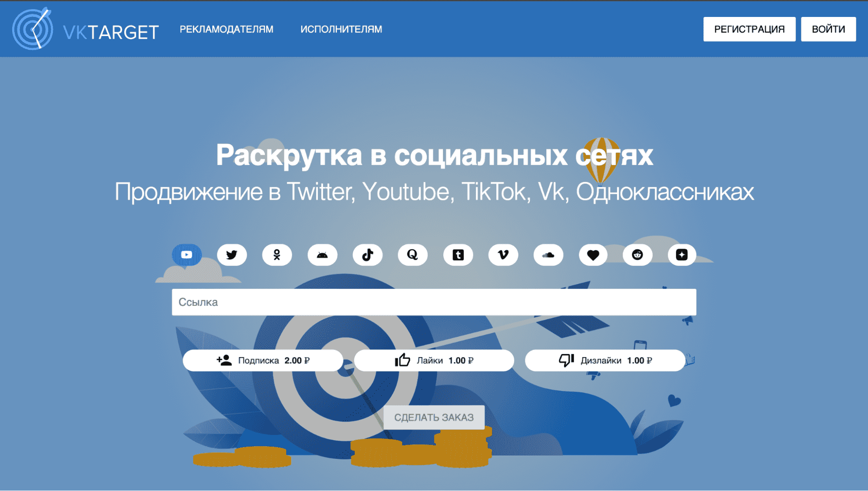Choose the Tumblr icon

pyautogui.click(x=458, y=255)
